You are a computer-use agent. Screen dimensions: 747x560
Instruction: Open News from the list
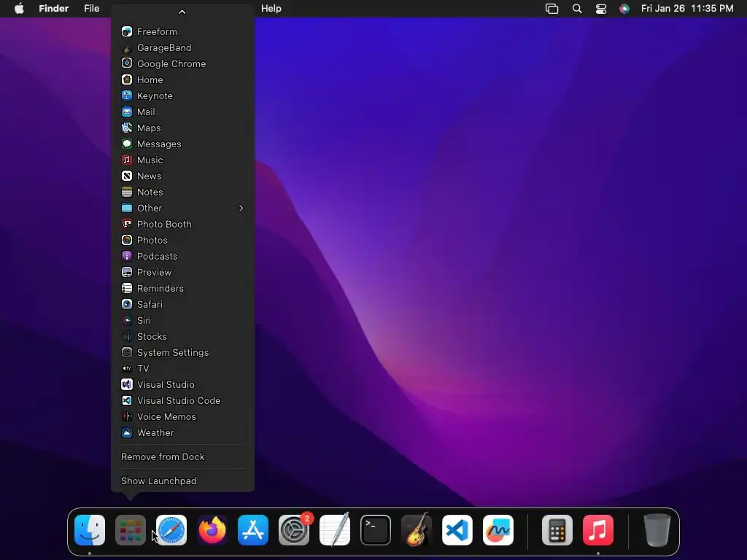pyautogui.click(x=182, y=176)
